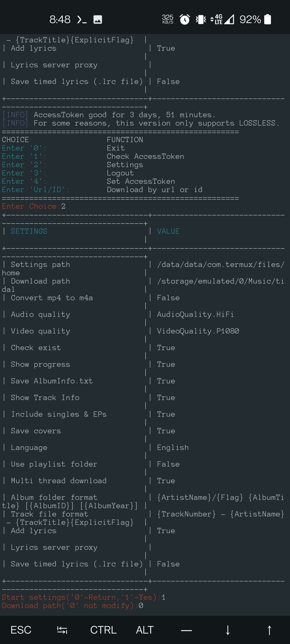Open the screenshot notification icon in status bar
290x644 pixels.
98,20
